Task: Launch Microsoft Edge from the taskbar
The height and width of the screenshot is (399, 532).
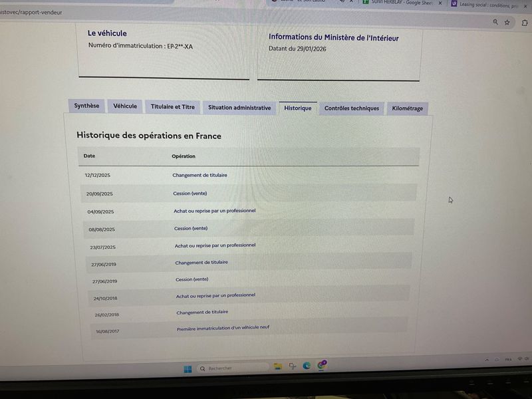Action: (x=307, y=366)
